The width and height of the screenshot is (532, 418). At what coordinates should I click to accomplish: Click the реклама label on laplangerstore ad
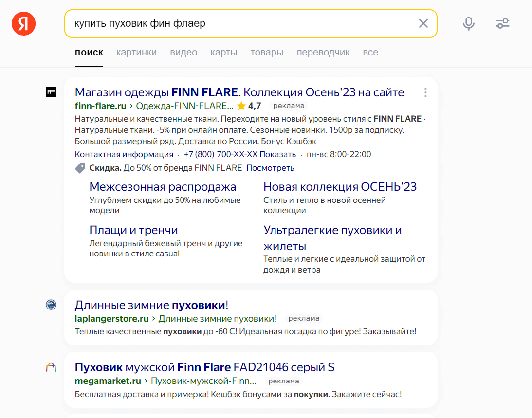304,319
